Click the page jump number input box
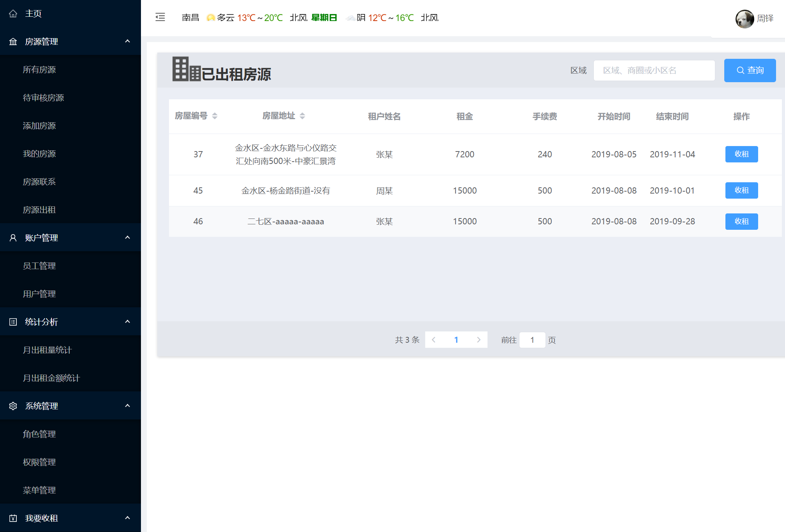The height and width of the screenshot is (532, 785). click(x=532, y=340)
